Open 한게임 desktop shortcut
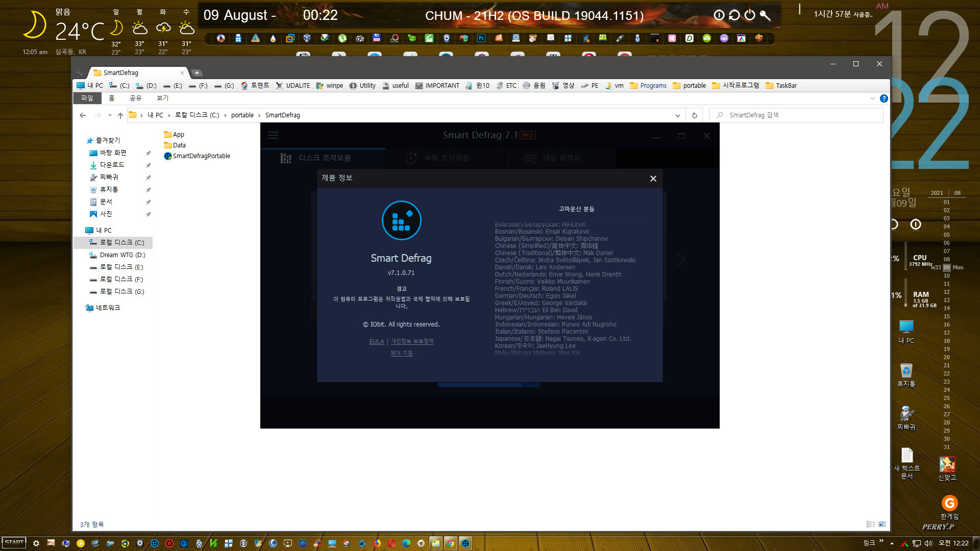The width and height of the screenshot is (980, 551). (949, 508)
